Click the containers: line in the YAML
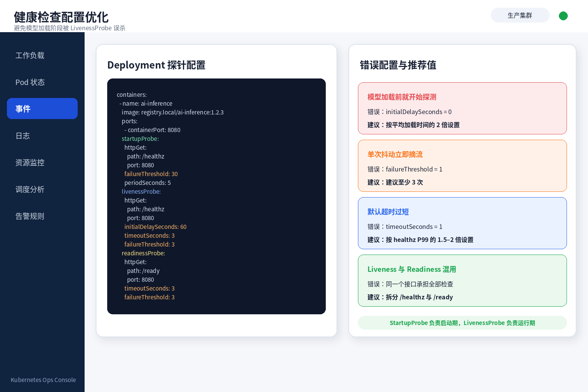 coord(132,95)
